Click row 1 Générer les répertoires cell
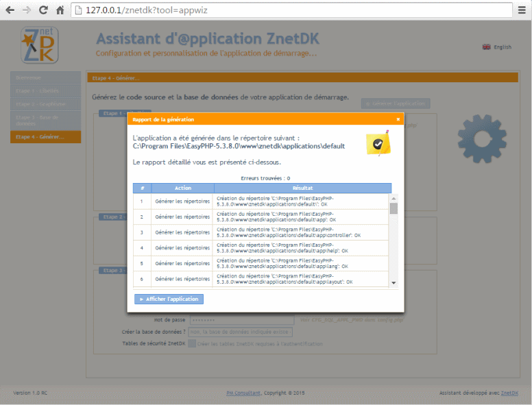532x405 pixels. click(182, 201)
